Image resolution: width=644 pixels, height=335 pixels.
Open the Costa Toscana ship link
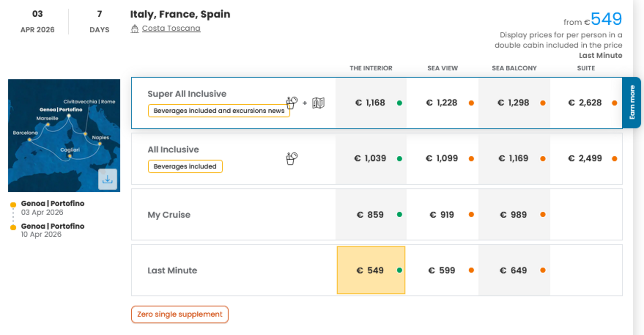171,28
